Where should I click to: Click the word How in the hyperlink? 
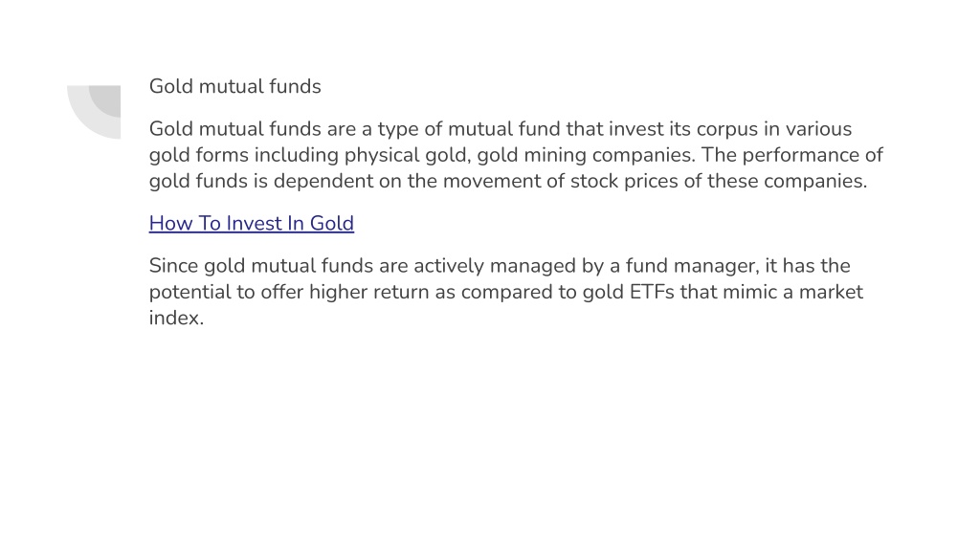click(170, 223)
